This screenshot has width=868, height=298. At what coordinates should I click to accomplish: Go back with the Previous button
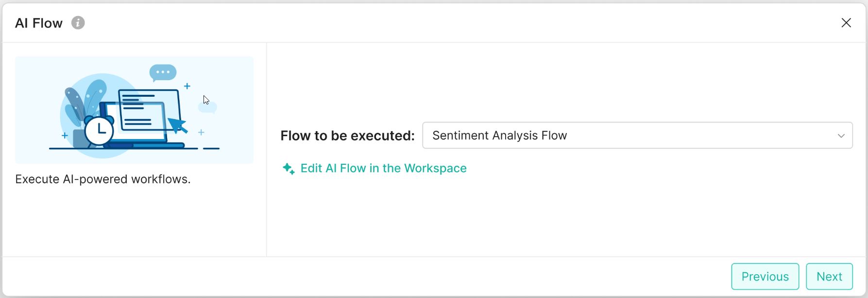(765, 276)
